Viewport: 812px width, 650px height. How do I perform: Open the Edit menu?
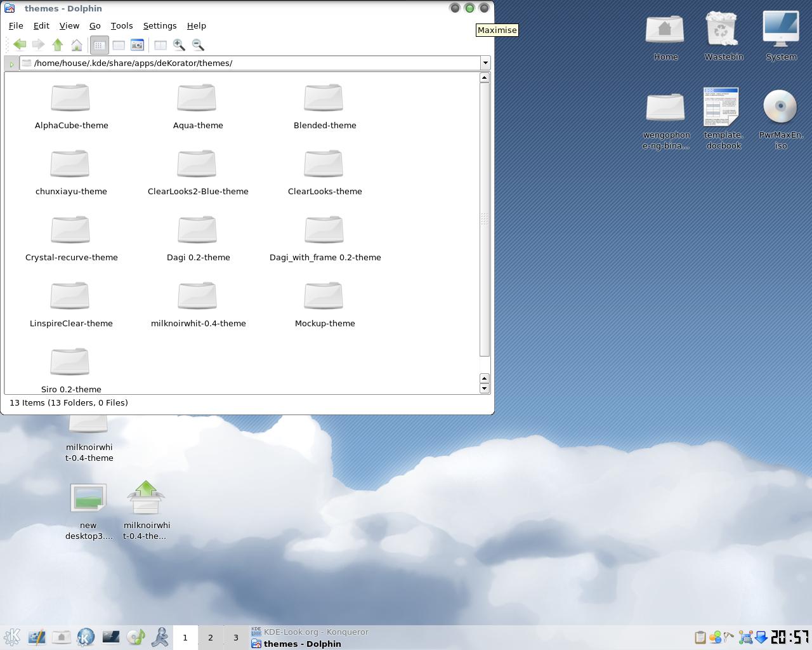[x=41, y=25]
